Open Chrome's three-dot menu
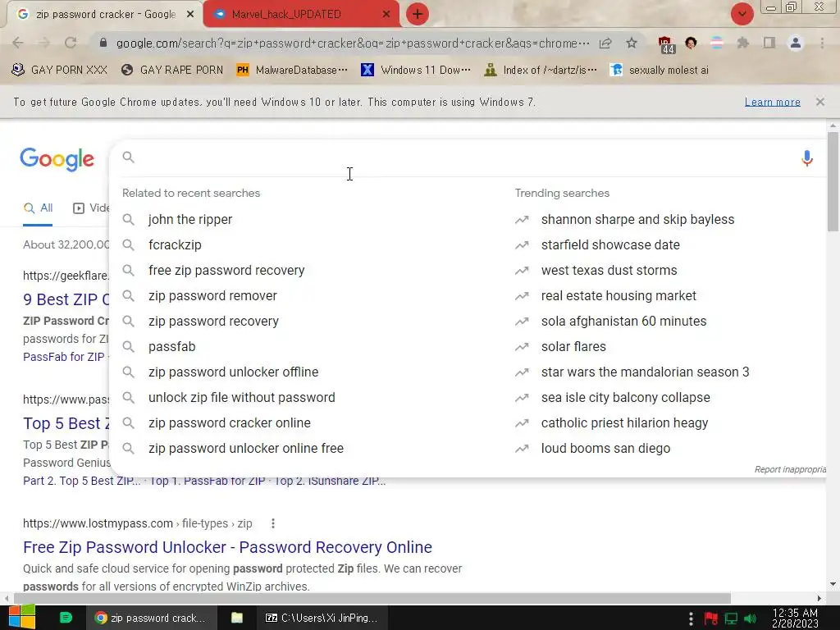 [822, 43]
